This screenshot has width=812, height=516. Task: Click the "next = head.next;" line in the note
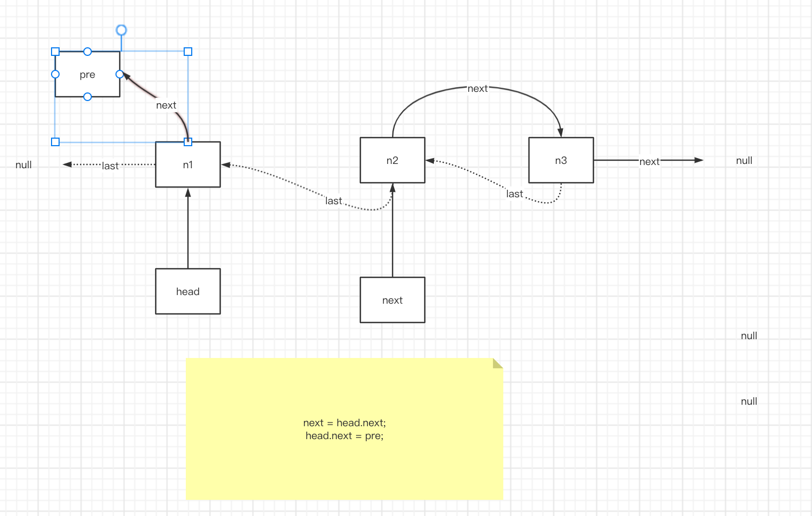[345, 423]
